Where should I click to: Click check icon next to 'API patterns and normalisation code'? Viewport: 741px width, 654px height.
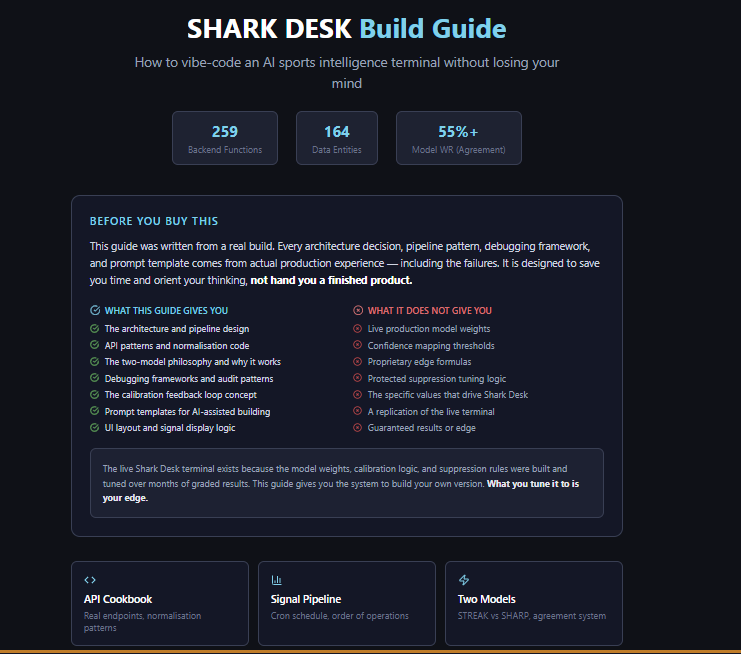[95, 345]
